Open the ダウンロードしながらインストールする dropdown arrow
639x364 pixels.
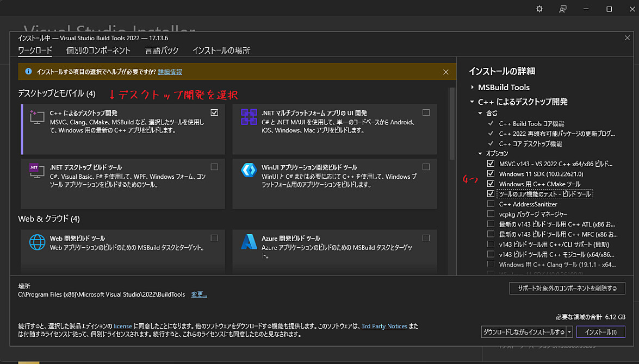point(570,332)
